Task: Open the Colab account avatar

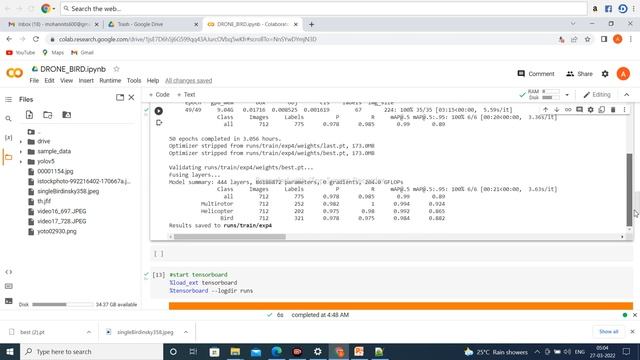Action: (623, 74)
